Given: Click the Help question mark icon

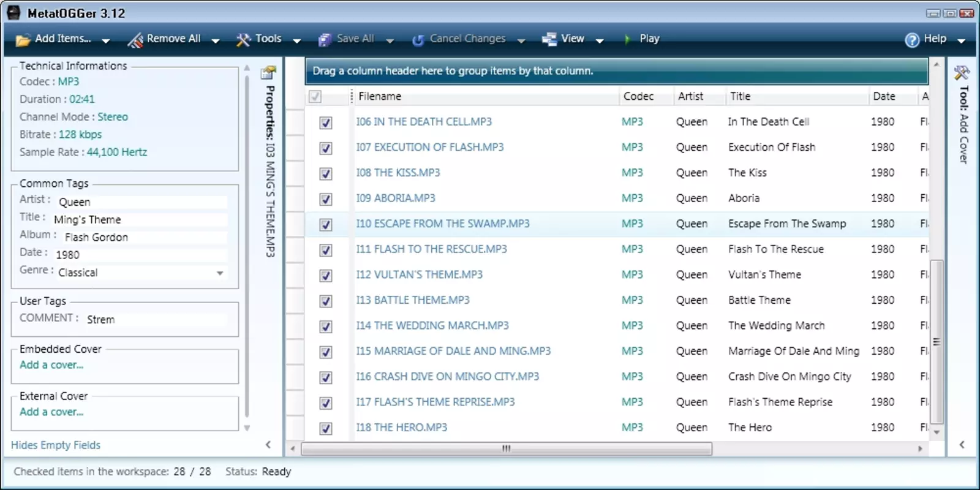Looking at the screenshot, I should click(x=912, y=40).
